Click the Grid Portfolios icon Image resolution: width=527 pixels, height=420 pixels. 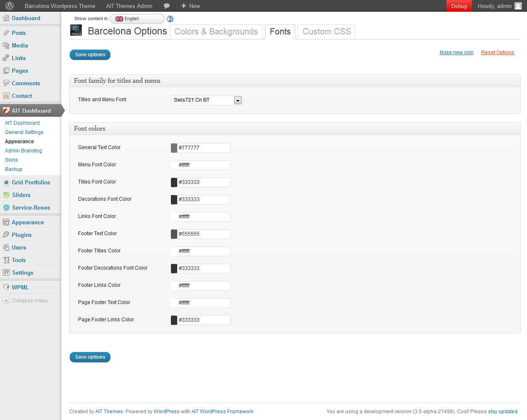[x=6, y=182]
